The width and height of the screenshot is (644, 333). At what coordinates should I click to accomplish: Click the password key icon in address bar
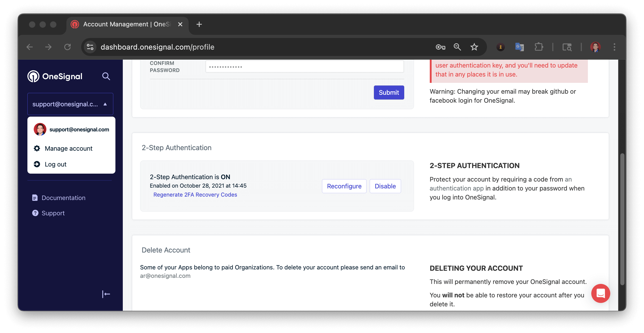point(440,47)
